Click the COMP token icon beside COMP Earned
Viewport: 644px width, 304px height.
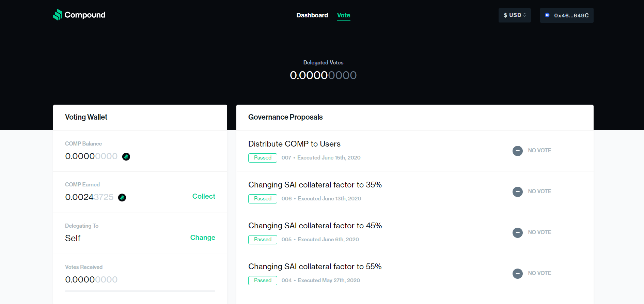pyautogui.click(x=122, y=197)
